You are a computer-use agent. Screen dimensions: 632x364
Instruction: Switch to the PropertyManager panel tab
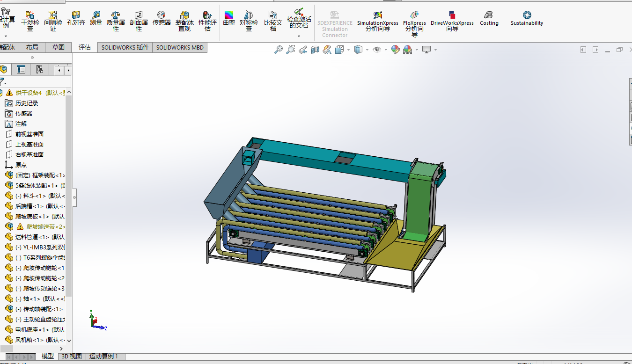pos(21,70)
